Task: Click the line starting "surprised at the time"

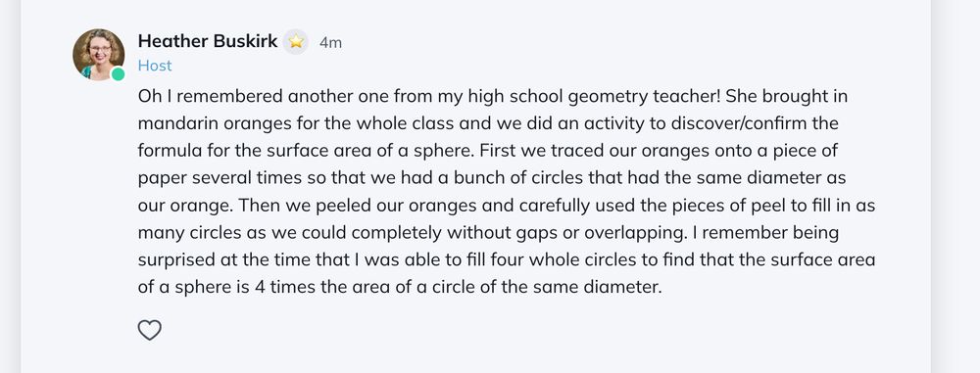Action: [507, 259]
